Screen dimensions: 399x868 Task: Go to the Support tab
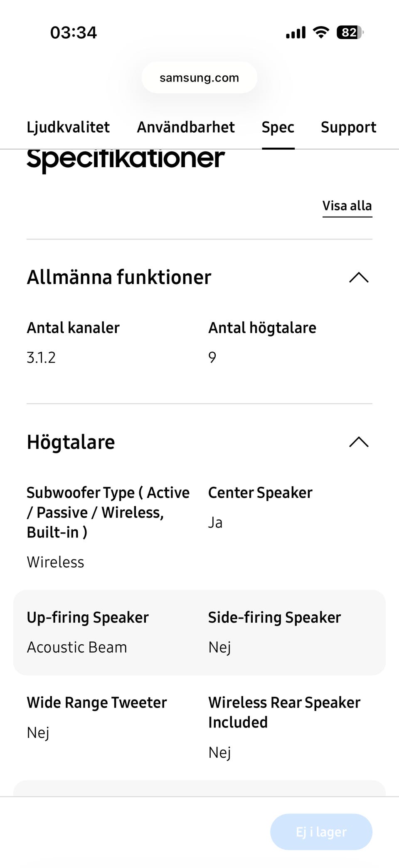[348, 127]
